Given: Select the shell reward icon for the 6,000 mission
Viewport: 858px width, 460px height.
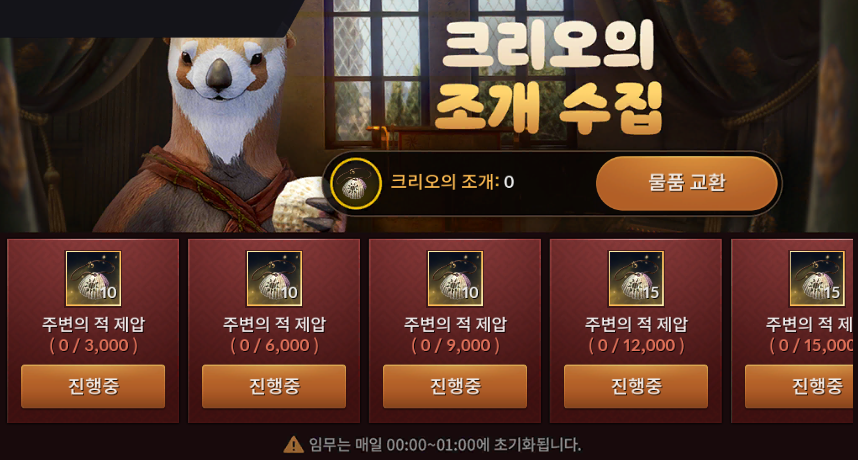Looking at the screenshot, I should coord(274,278).
